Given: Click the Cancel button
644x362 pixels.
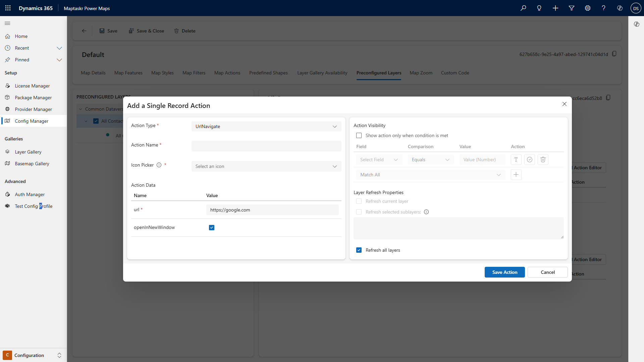Looking at the screenshot, I should [x=547, y=272].
